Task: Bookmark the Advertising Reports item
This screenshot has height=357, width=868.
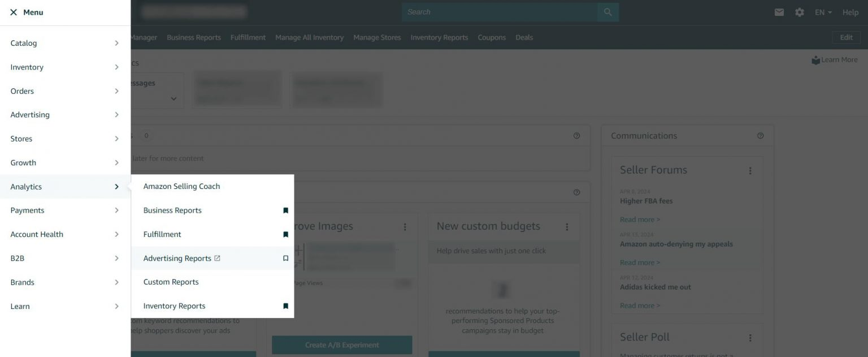Action: pyautogui.click(x=285, y=258)
